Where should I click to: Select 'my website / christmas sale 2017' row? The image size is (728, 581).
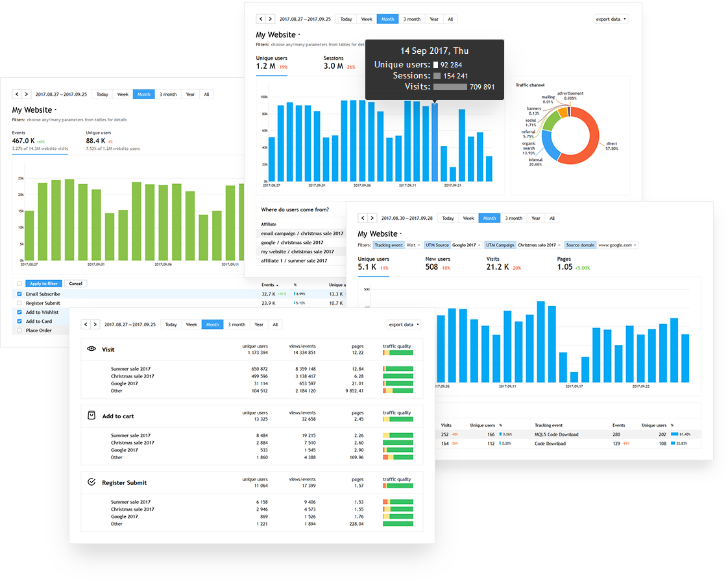point(302,252)
